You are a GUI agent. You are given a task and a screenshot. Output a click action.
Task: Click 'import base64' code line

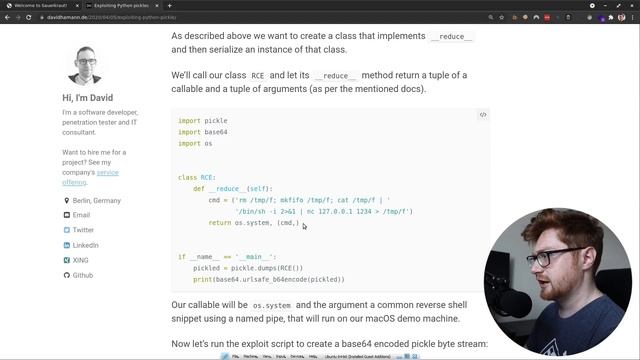click(203, 132)
